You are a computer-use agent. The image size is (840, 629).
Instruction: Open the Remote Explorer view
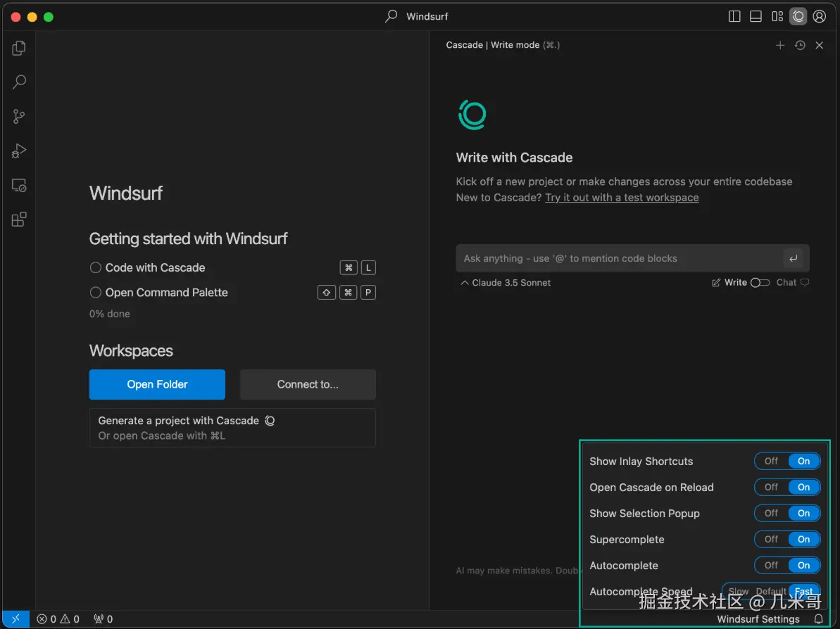coord(19,186)
